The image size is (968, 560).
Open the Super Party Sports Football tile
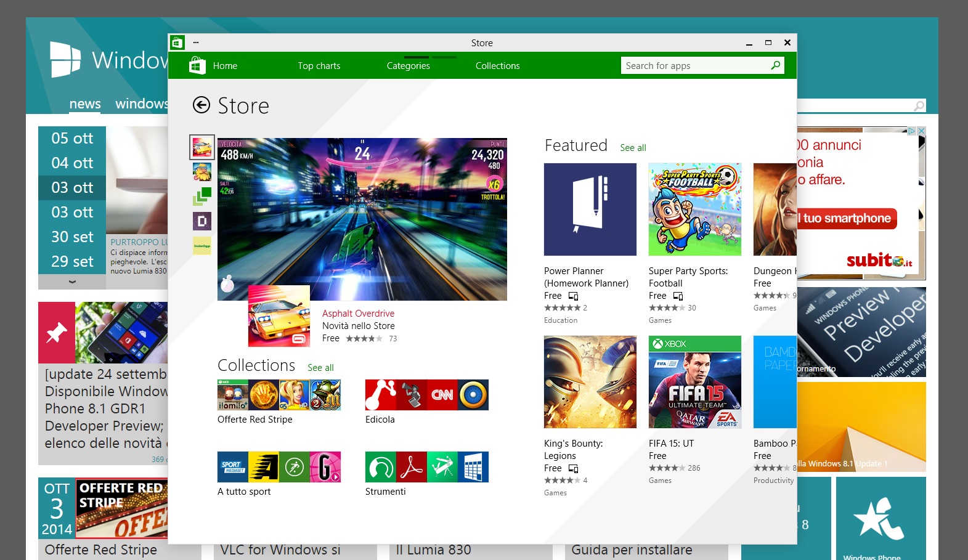pos(695,209)
